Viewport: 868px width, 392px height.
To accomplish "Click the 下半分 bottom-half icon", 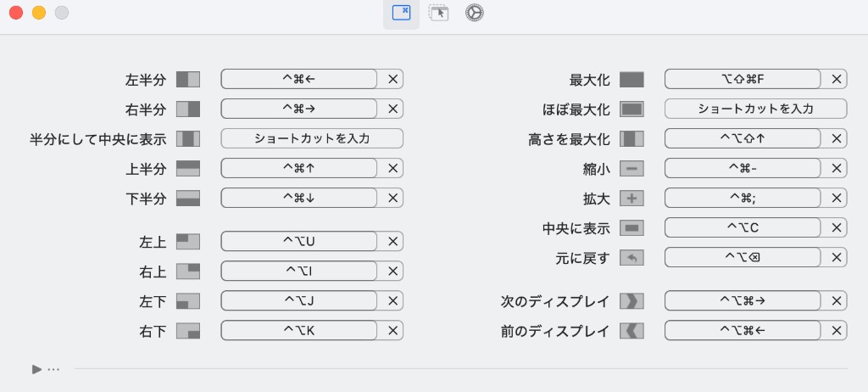I will (x=188, y=198).
